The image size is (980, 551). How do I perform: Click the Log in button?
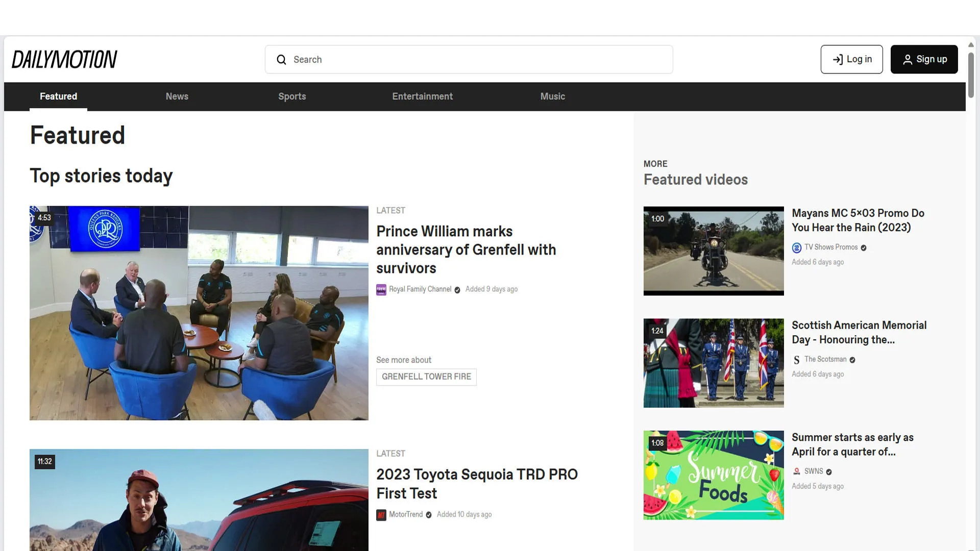click(x=851, y=59)
